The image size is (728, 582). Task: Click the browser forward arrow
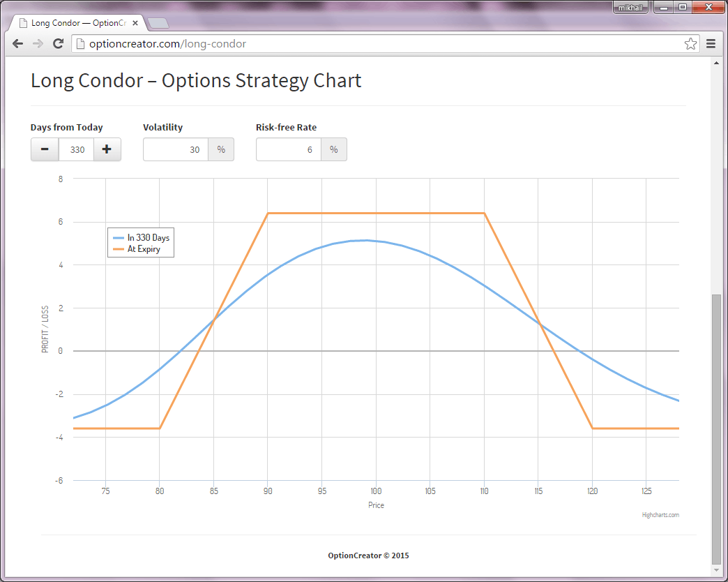(x=38, y=44)
